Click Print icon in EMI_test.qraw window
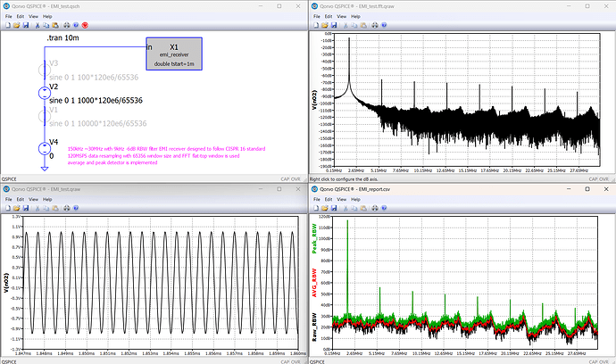The height and width of the screenshot is (364, 616). click(67, 208)
